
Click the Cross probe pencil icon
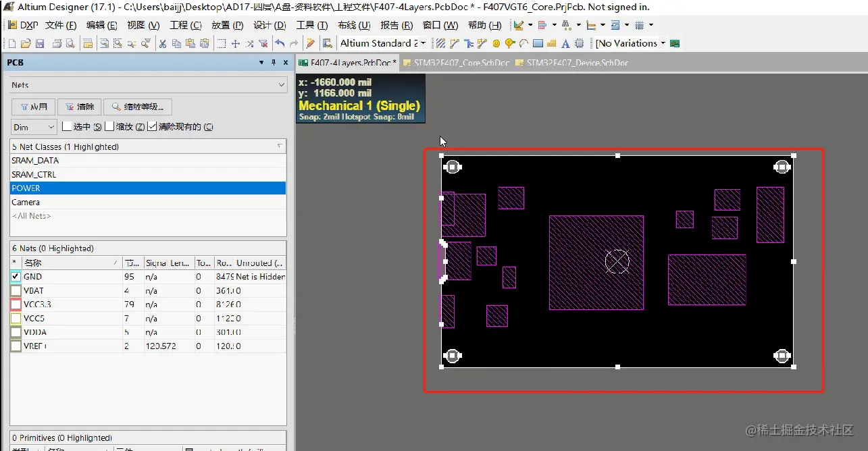(x=311, y=43)
